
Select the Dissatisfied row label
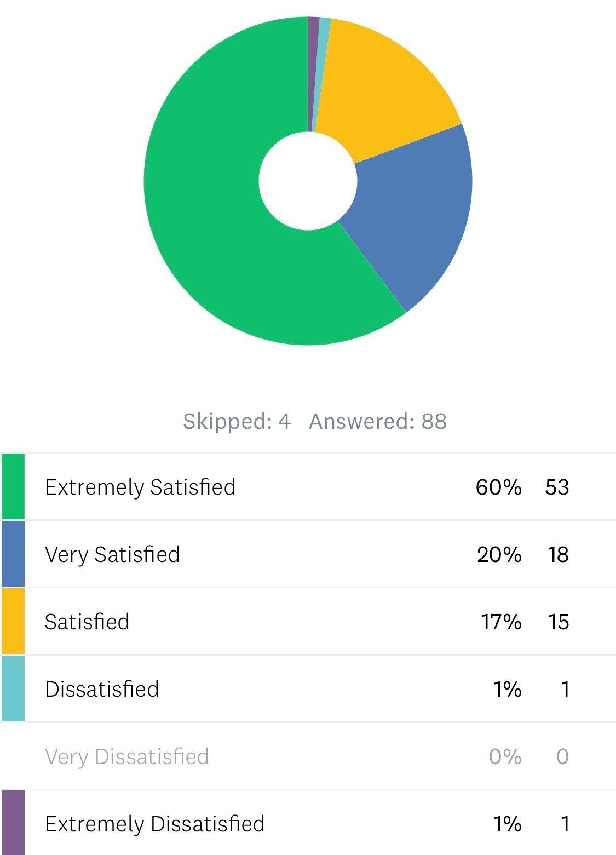click(x=102, y=689)
